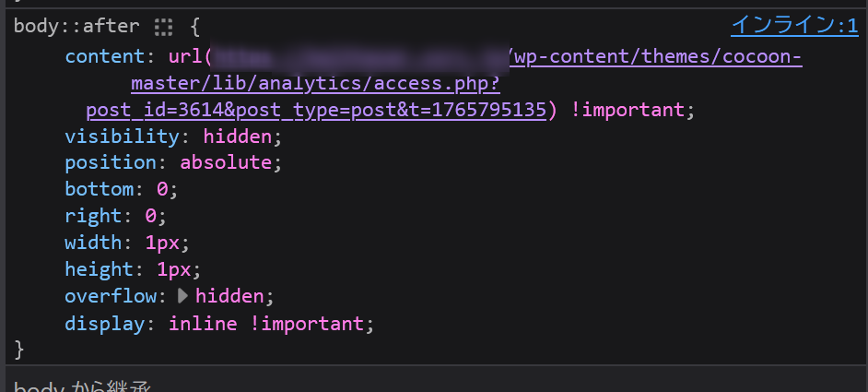The width and height of the screenshot is (868, 392).
Task: Click the icon next to body::after selector
Action: (164, 28)
